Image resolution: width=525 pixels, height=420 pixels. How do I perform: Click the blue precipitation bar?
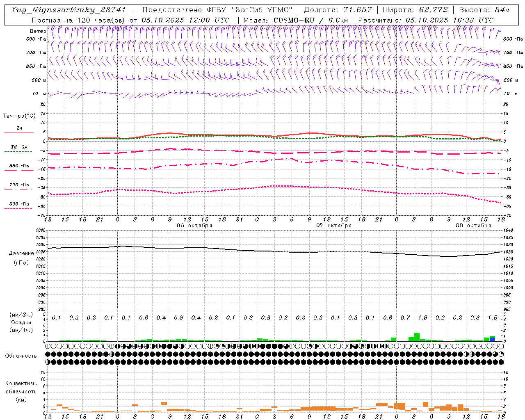tap(493, 339)
